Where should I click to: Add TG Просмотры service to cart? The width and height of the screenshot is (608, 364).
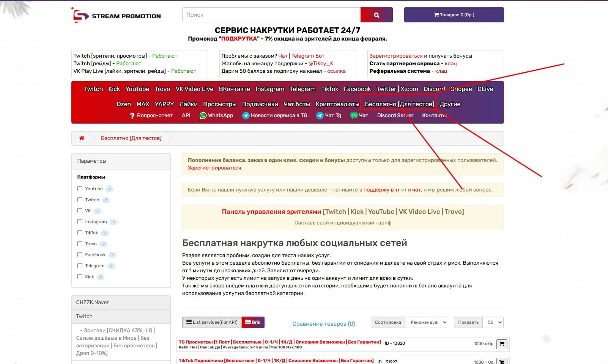502,344
